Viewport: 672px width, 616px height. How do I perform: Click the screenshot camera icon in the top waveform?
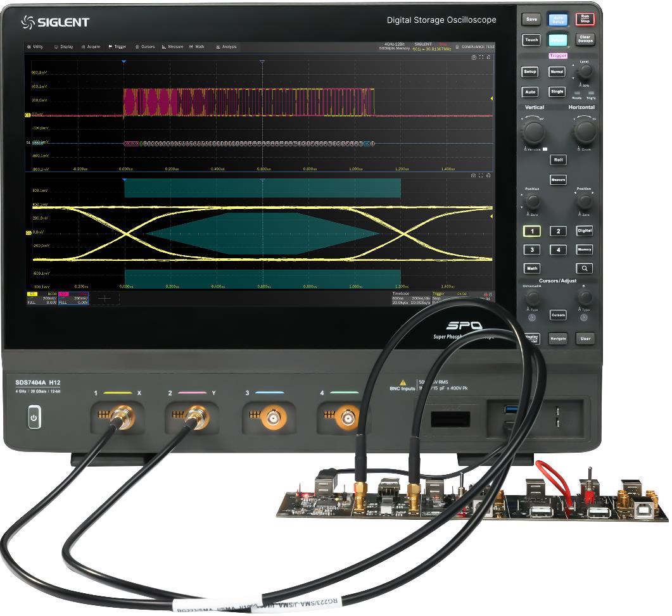tap(473, 57)
